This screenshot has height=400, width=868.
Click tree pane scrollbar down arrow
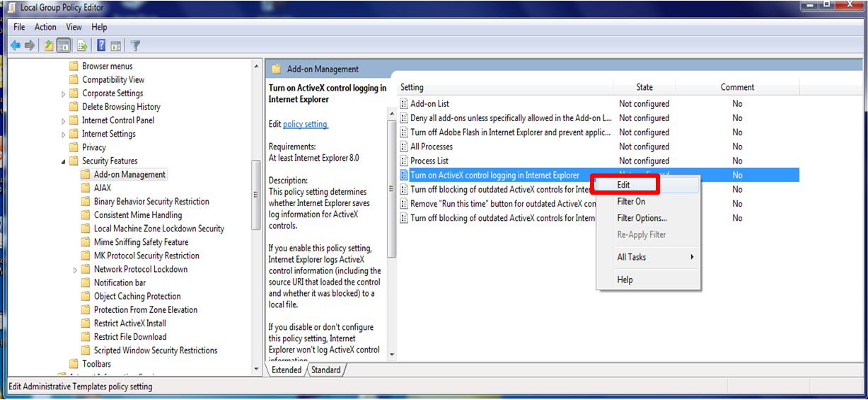[256, 370]
